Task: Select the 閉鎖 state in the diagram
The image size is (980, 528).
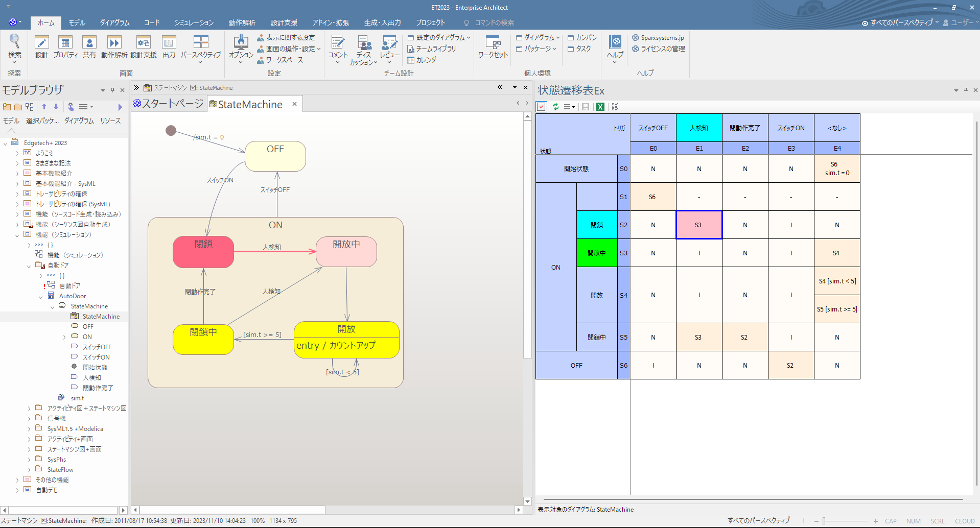Action: (203, 252)
